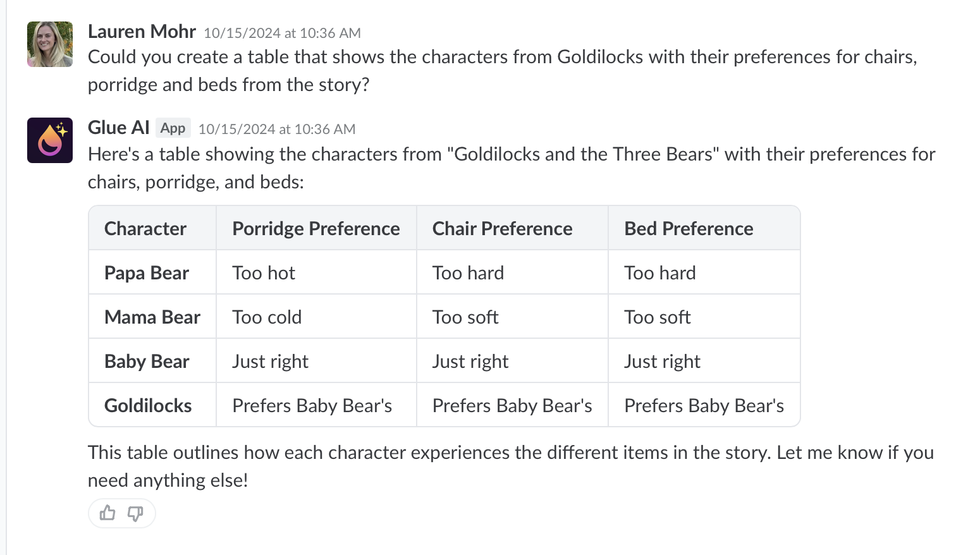Click the Glue AI sender name
This screenshot has height=555, width=980.
(119, 128)
